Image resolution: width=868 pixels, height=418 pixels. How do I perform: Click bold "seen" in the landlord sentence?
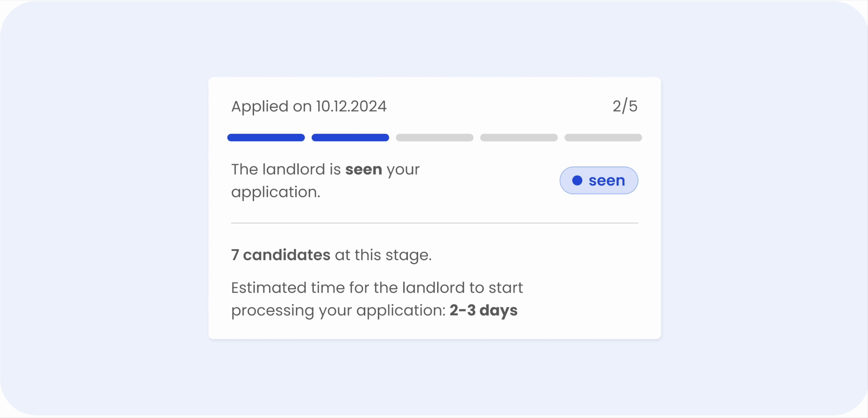[x=363, y=170]
